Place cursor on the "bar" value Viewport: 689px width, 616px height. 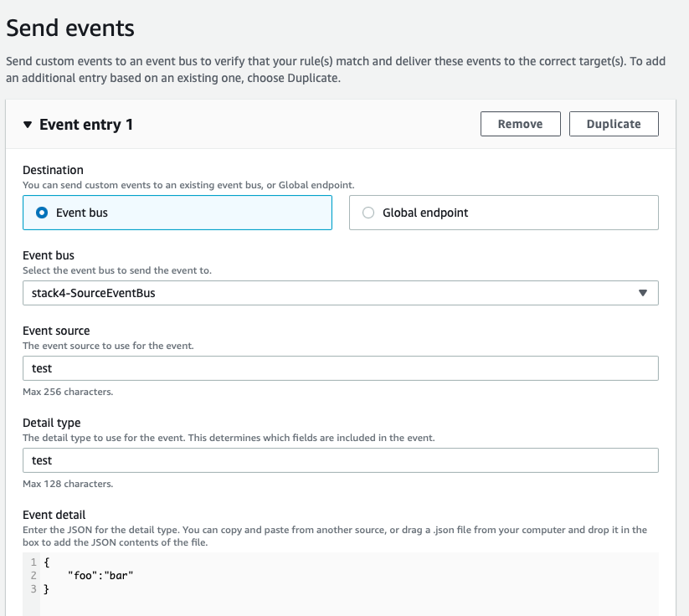[118, 576]
